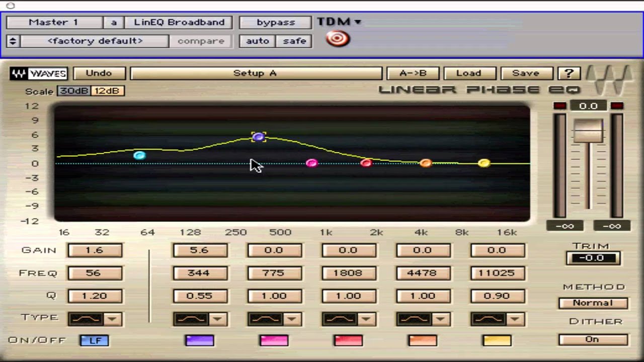This screenshot has width=644, height=362.
Task: Click the 0.90 Q value field
Action: tap(498, 296)
